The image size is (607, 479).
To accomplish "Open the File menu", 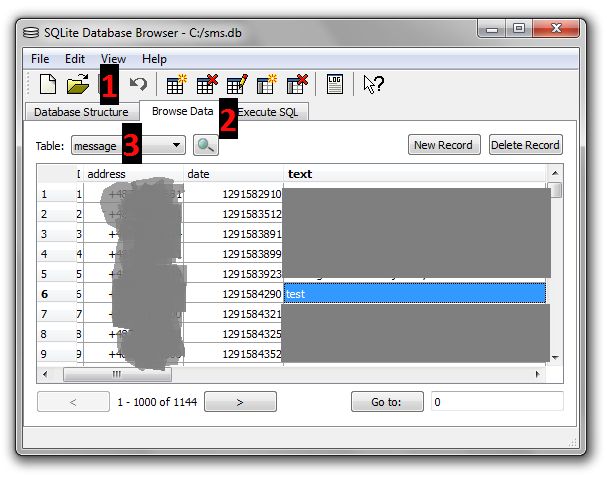I will point(40,59).
